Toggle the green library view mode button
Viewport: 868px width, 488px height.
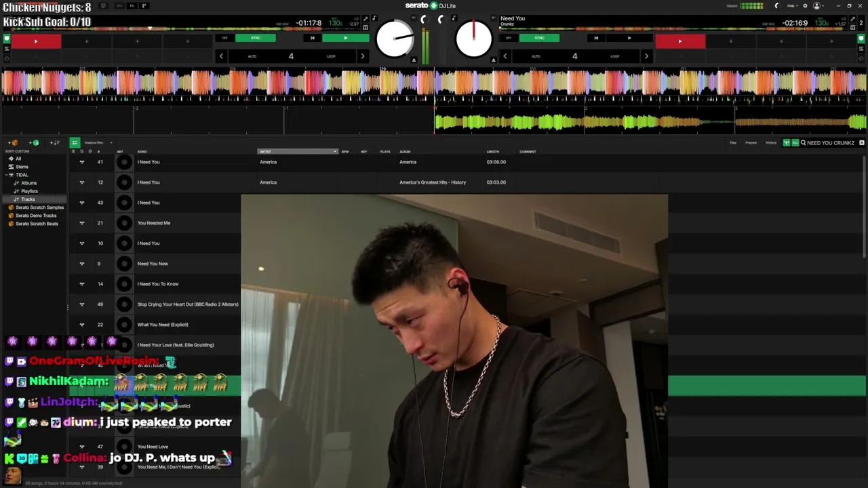(x=75, y=143)
